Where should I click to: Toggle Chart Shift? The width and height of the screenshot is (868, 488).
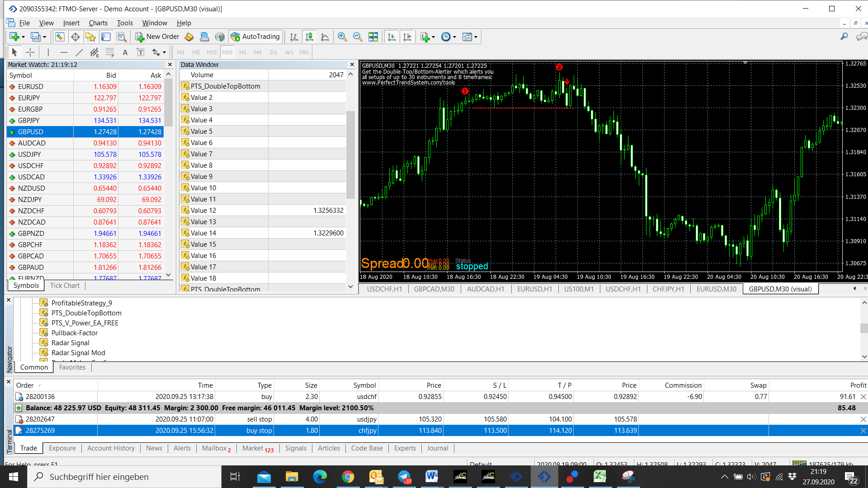coord(407,37)
